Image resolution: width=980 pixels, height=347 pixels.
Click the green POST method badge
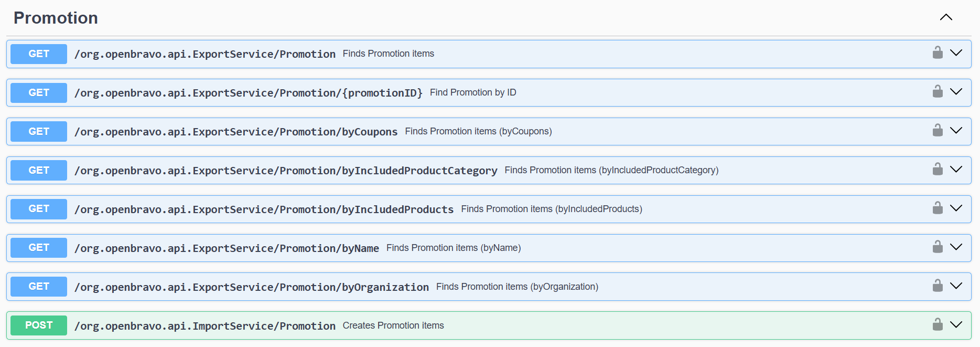[x=39, y=325]
